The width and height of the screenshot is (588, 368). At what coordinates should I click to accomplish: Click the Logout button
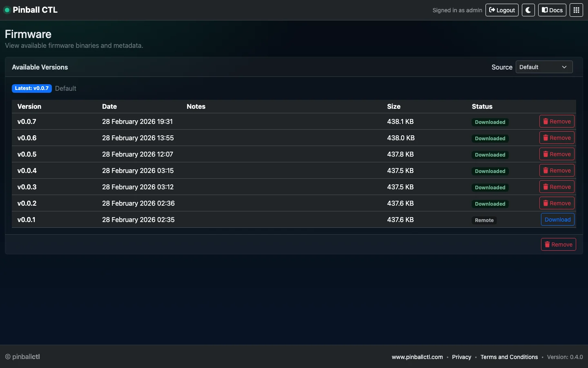(x=502, y=10)
